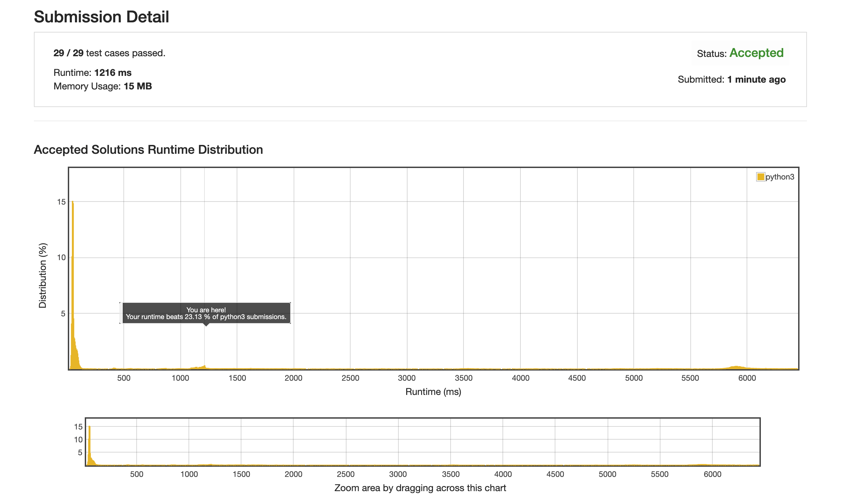Click Accepted Solutions Runtime Distribution heading
Screen dimensions: 849x504
pos(148,149)
